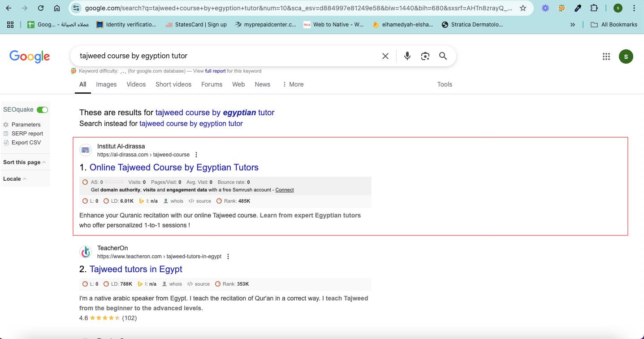Switch to the Forums tab
The width and height of the screenshot is (644, 339).
pos(212,84)
